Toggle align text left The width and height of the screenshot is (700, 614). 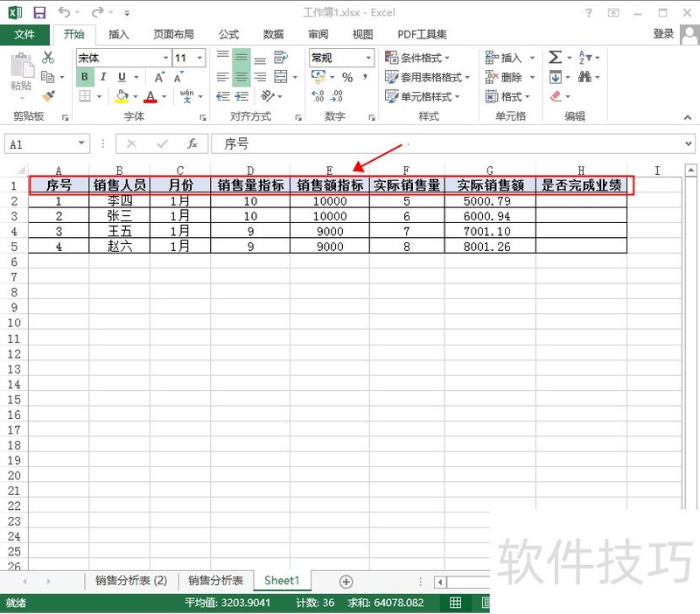tap(223, 77)
